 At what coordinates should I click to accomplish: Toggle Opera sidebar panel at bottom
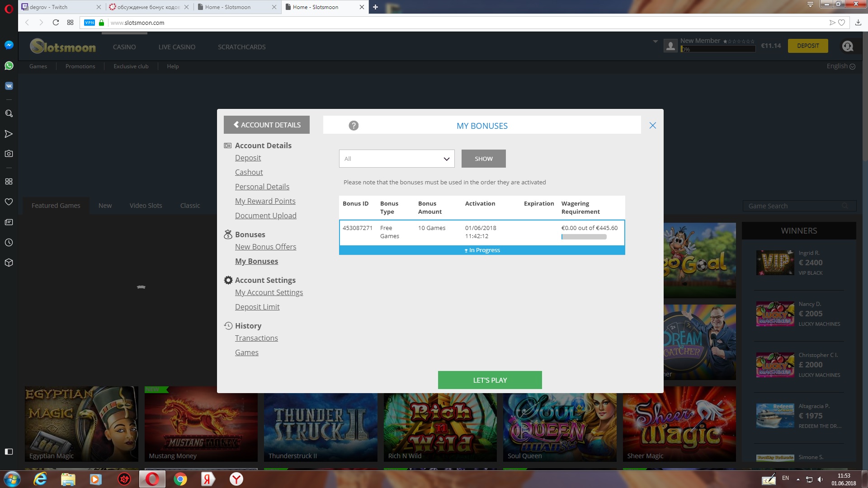(9, 451)
